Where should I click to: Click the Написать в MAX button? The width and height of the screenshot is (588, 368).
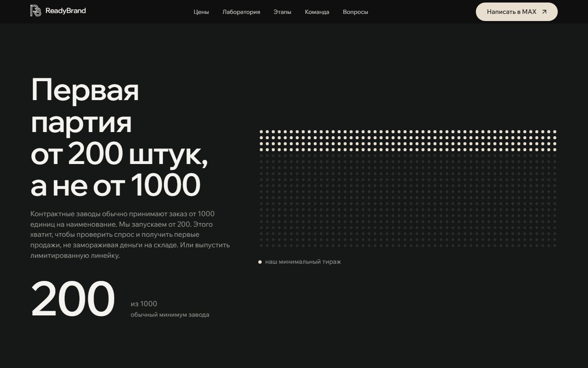point(517,12)
